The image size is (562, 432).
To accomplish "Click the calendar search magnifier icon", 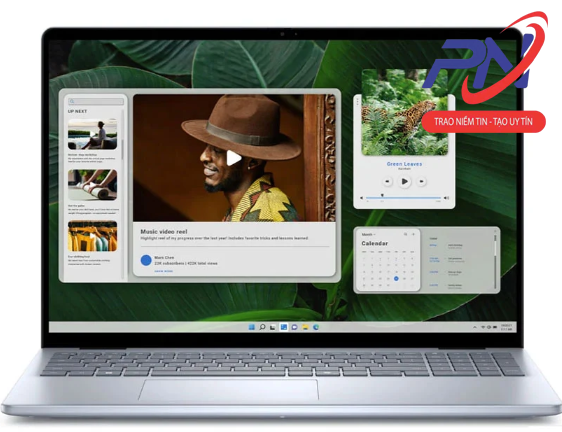I will [405, 234].
